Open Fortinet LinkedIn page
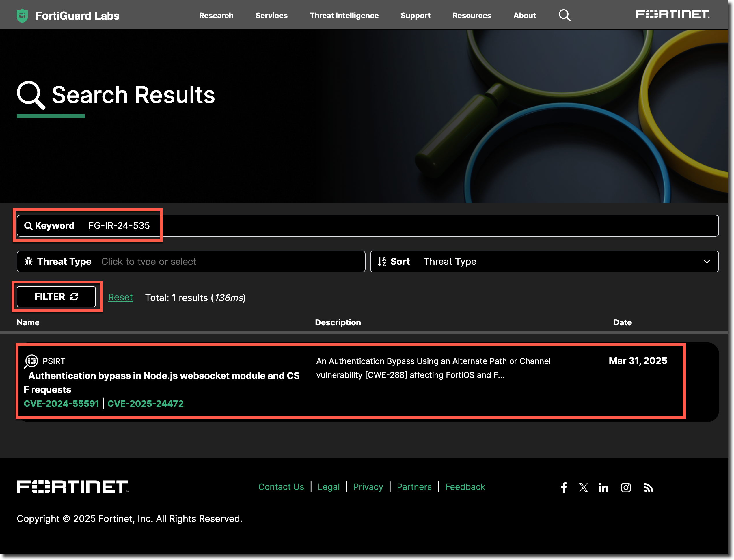 pos(603,488)
